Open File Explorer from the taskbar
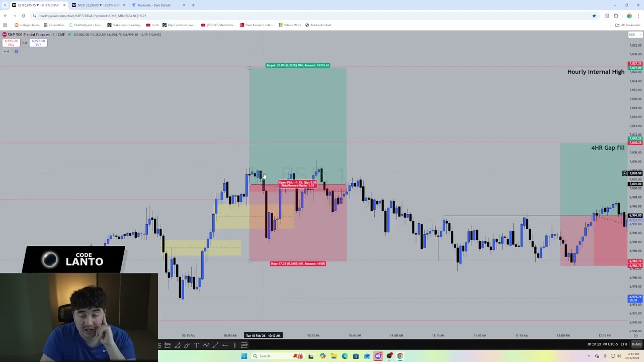 [x=334, y=356]
